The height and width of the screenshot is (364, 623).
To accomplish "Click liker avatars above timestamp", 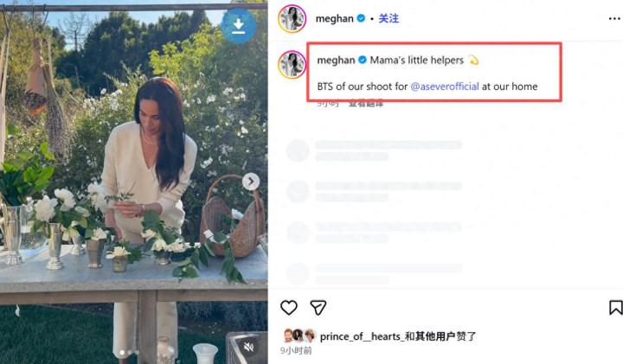I will [299, 335].
